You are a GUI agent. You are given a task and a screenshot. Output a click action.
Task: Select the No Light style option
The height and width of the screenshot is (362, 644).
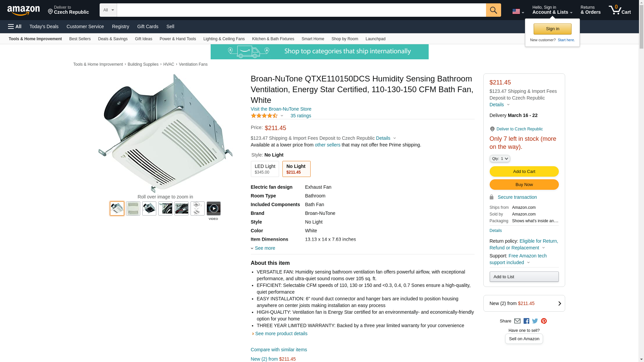[x=296, y=169]
